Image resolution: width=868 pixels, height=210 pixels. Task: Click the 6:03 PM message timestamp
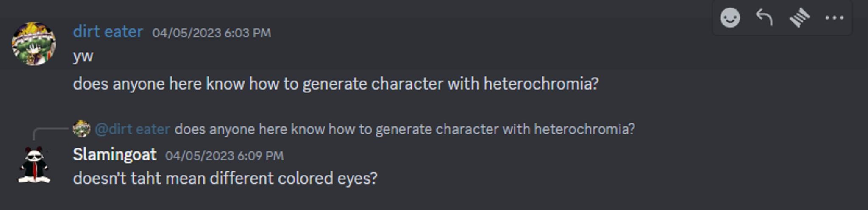pos(211,33)
